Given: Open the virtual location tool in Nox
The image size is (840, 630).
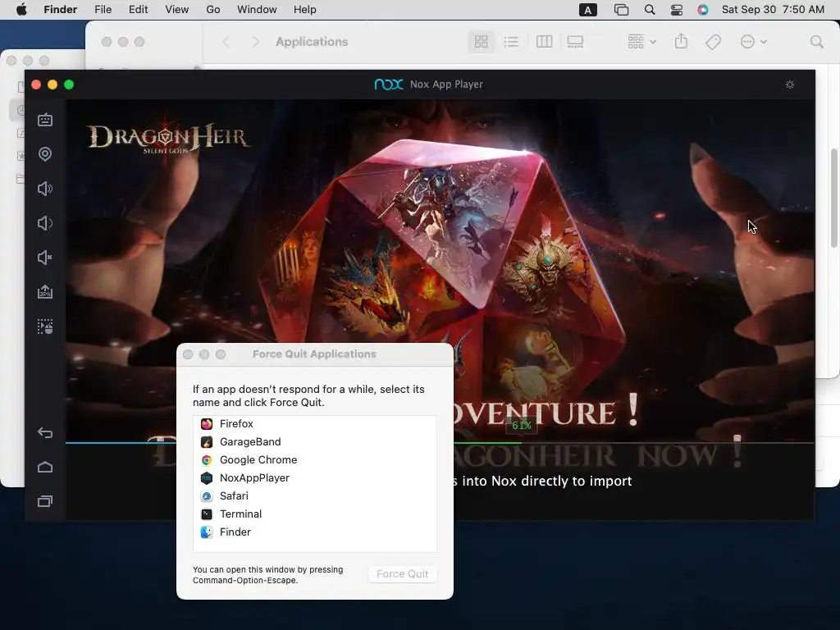Looking at the screenshot, I should [x=45, y=154].
